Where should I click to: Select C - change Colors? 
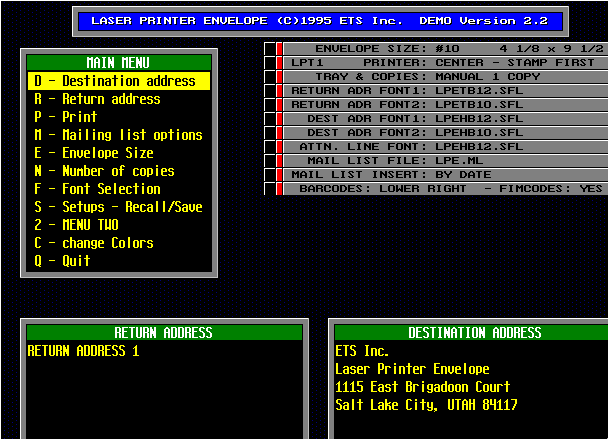click(x=119, y=243)
